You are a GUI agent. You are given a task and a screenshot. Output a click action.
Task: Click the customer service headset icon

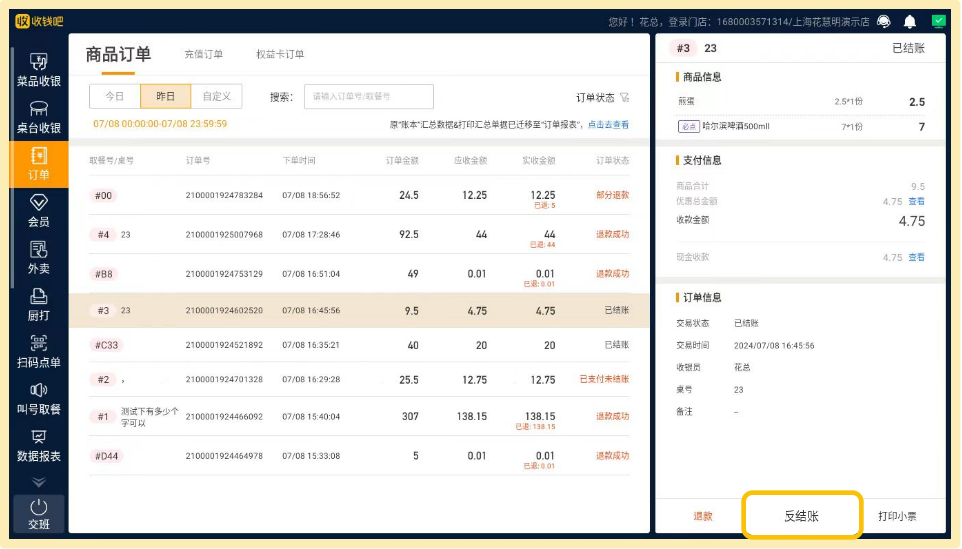[883, 21]
